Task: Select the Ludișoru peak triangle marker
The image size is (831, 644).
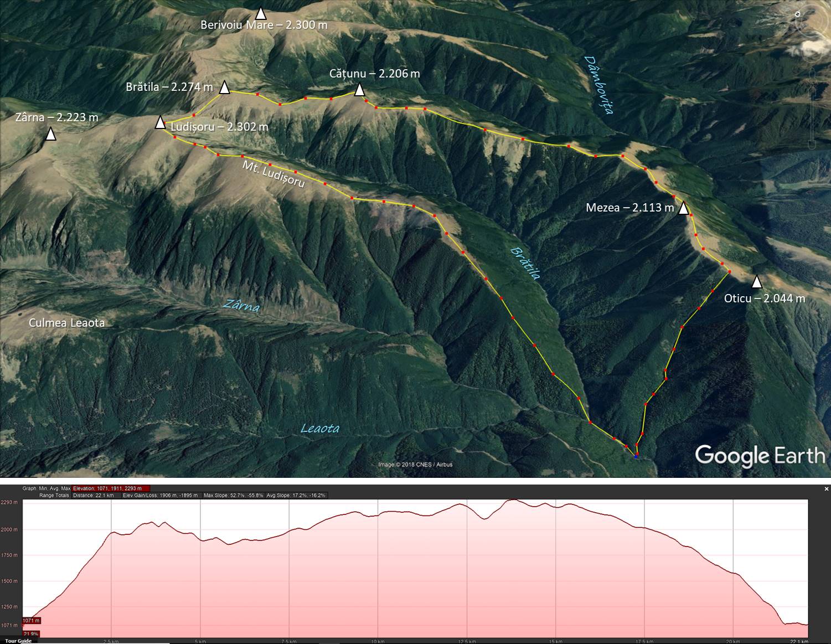Action: [x=160, y=122]
